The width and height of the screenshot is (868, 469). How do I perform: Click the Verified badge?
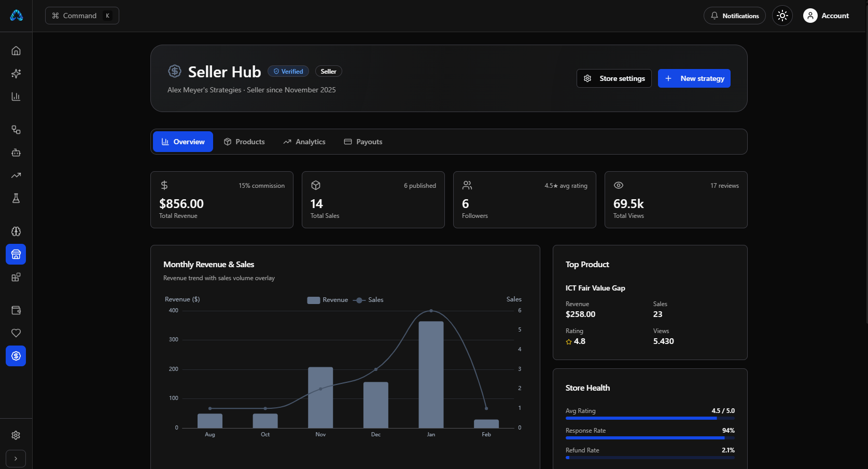click(x=288, y=72)
